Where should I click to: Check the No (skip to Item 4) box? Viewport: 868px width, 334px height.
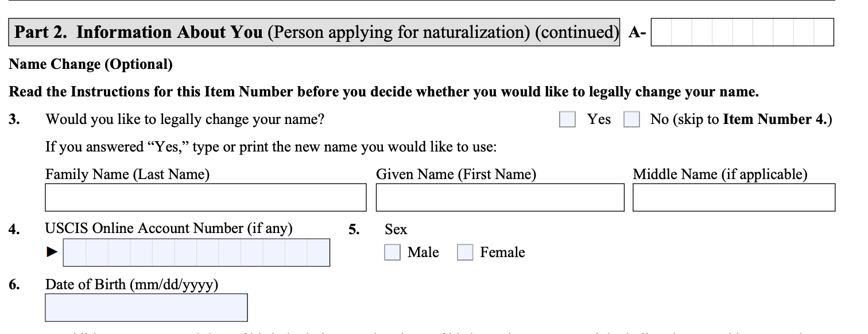(631, 119)
